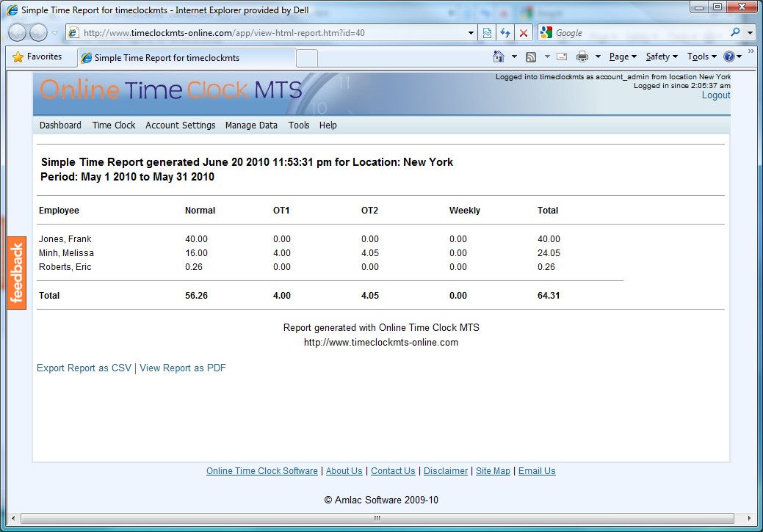Click the Home page icon

click(x=499, y=57)
